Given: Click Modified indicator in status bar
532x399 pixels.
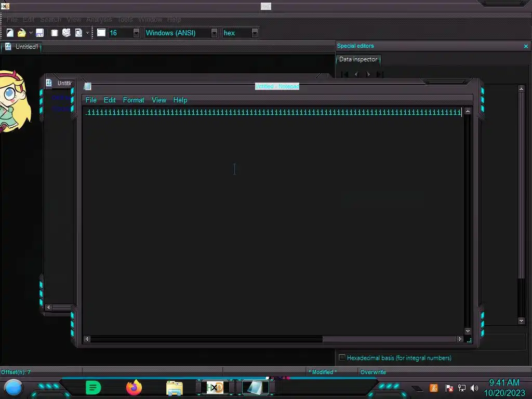Looking at the screenshot, I should 322,372.
